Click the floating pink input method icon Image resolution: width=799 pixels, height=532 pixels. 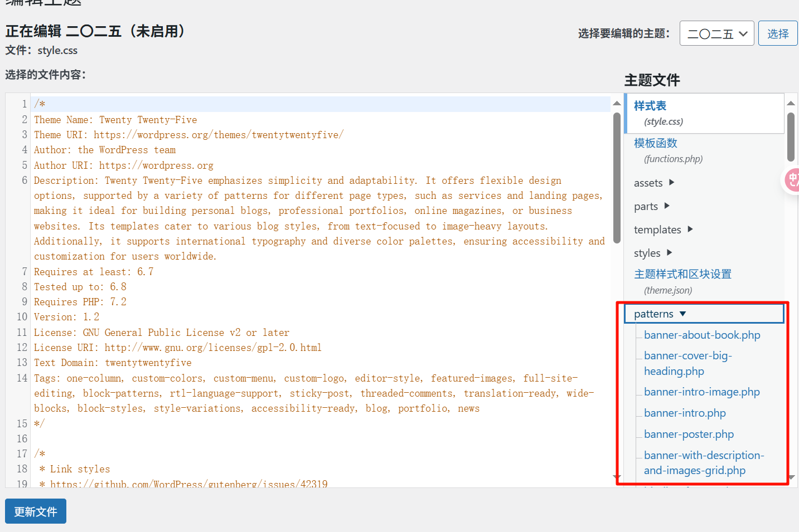click(792, 180)
